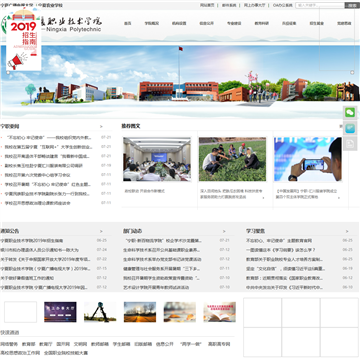The image size is (360, 360).
Task: Open 学院概况 navigation menu
Action: (x=152, y=23)
